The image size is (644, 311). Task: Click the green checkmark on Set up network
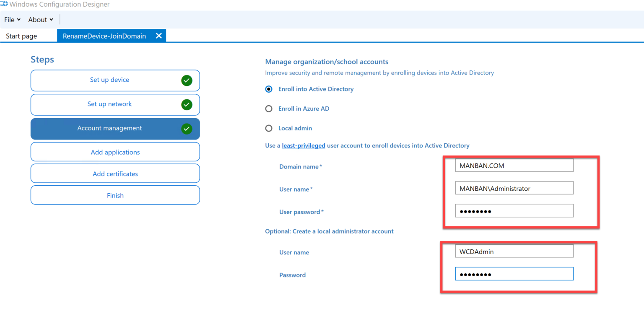click(187, 105)
